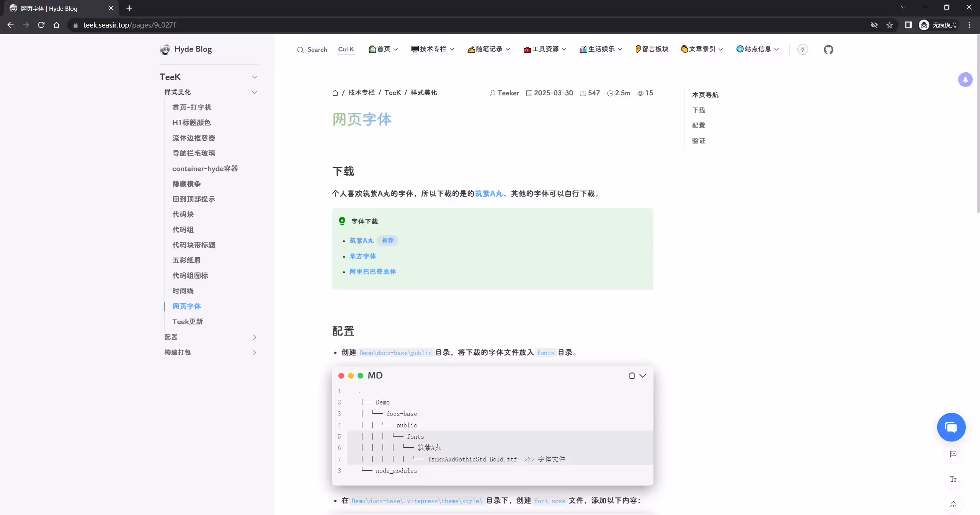Viewport: 980px width, 515px height.
Task: Click the home icon in breadcrumb
Action: tap(335, 93)
